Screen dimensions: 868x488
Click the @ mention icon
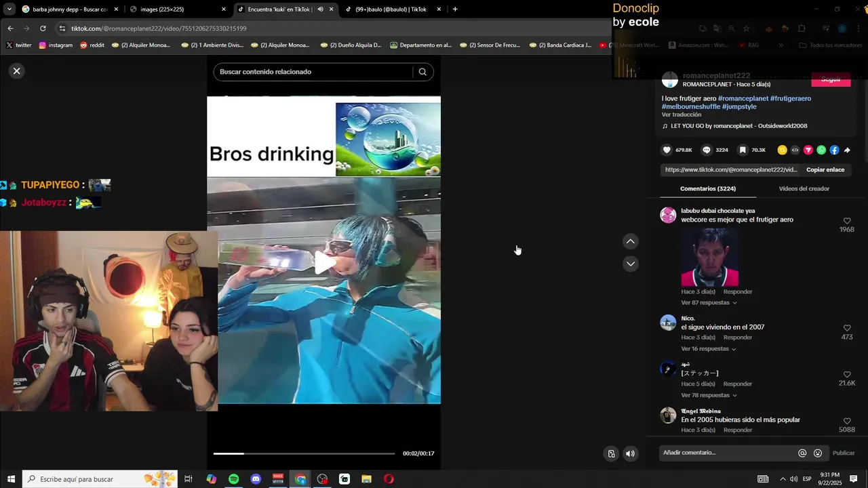click(802, 453)
